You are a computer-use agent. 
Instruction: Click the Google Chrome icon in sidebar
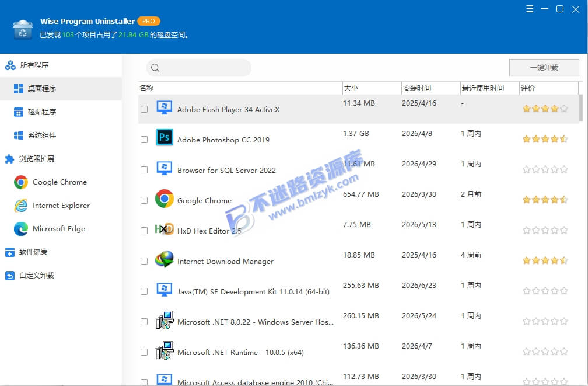pyautogui.click(x=20, y=182)
